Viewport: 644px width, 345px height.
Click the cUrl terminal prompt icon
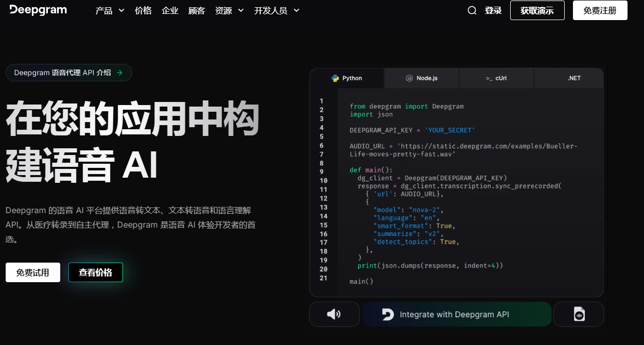tap(489, 78)
